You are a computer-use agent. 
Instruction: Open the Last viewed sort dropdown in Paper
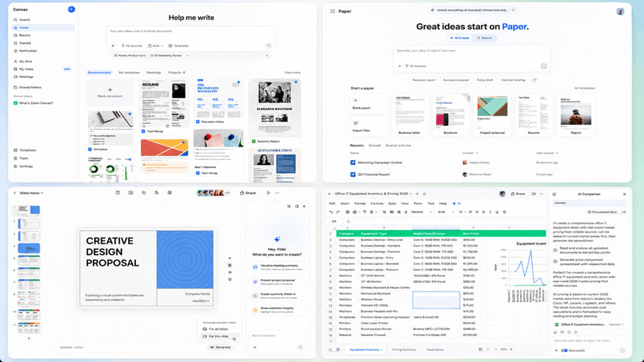548,153
